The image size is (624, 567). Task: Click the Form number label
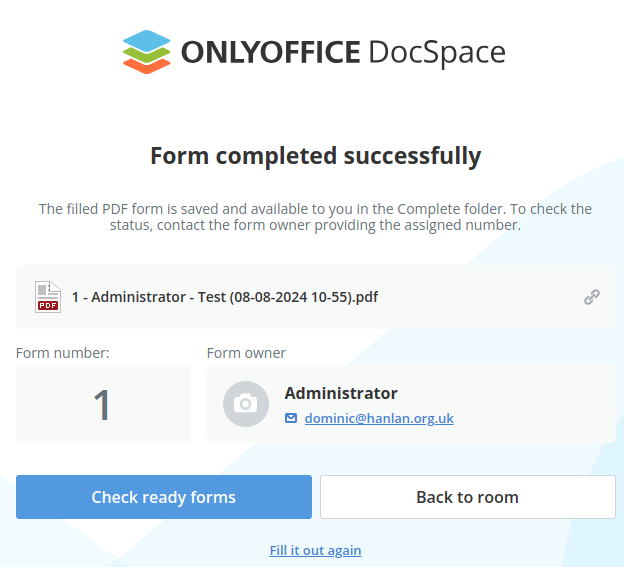(62, 353)
